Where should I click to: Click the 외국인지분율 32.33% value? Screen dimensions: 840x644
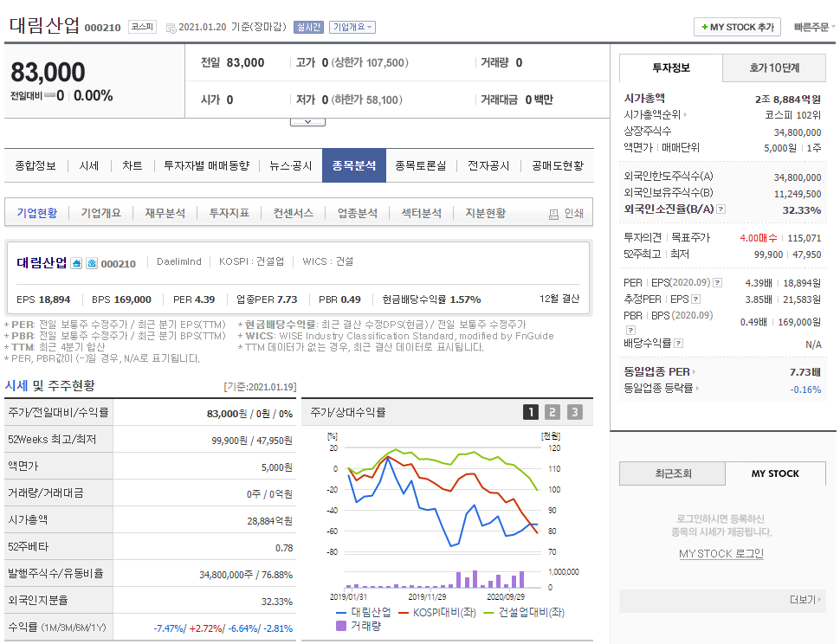click(x=277, y=602)
